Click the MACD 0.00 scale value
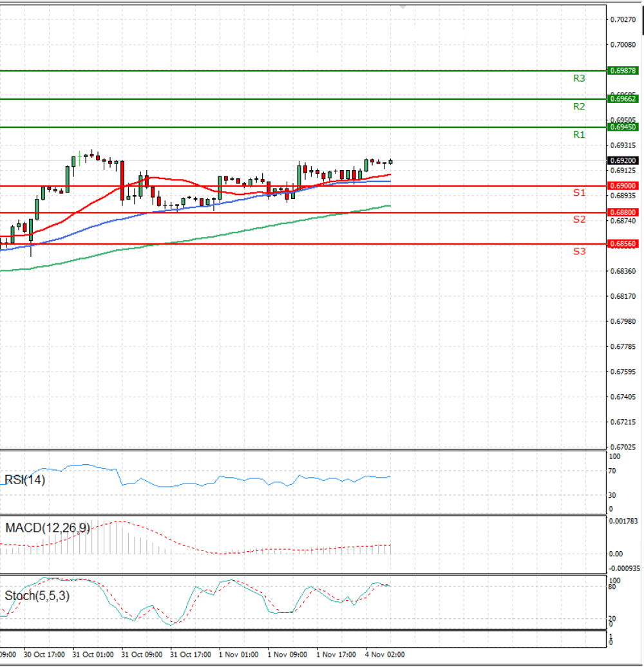This screenshot has height=667, width=644. [x=616, y=554]
